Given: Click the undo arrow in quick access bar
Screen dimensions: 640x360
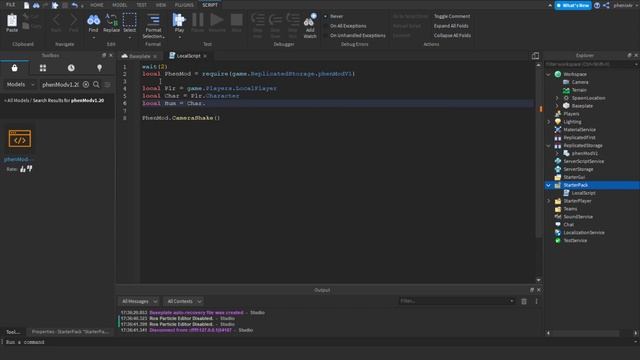Looking at the screenshot, I should 75,5.
